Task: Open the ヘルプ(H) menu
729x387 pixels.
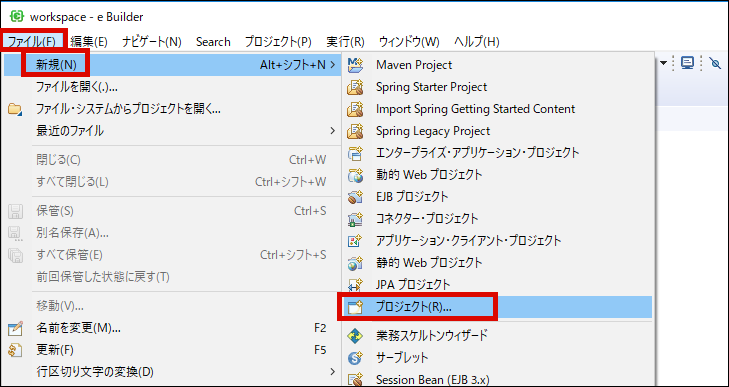Action: [x=477, y=42]
